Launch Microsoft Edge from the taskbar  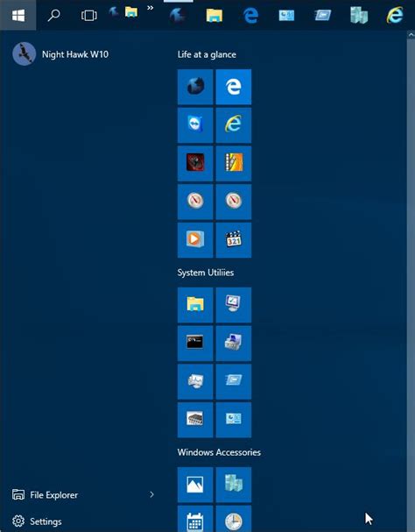[250, 15]
